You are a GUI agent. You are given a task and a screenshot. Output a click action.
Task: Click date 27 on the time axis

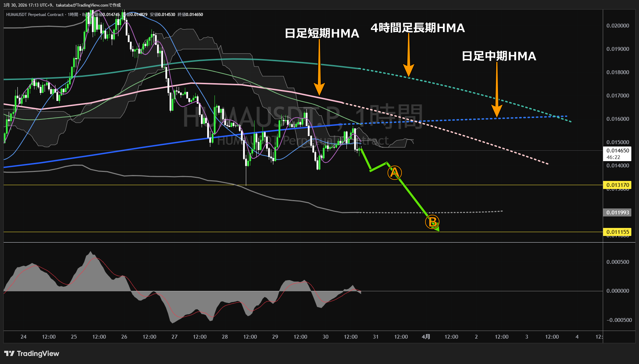pyautogui.click(x=174, y=337)
